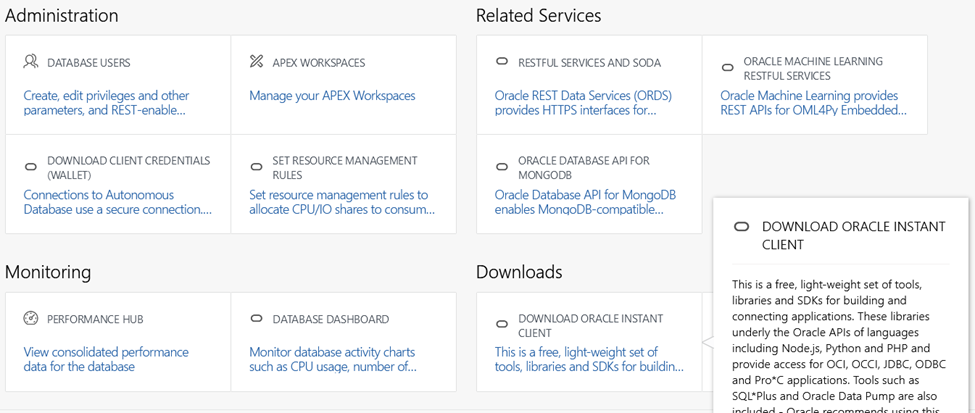Click 'Oracle Database API for MongoDB enables' link
Screen dimensions: 975x413
(x=585, y=202)
